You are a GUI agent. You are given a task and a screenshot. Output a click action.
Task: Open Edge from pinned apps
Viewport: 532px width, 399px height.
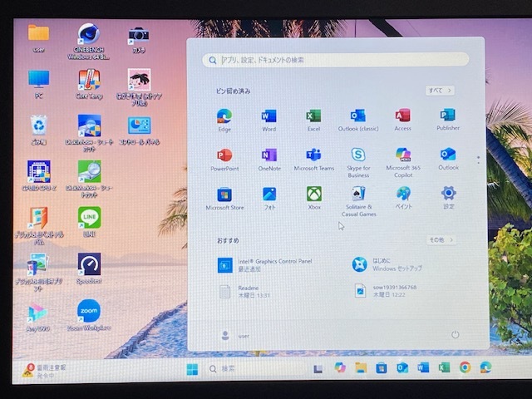224,120
